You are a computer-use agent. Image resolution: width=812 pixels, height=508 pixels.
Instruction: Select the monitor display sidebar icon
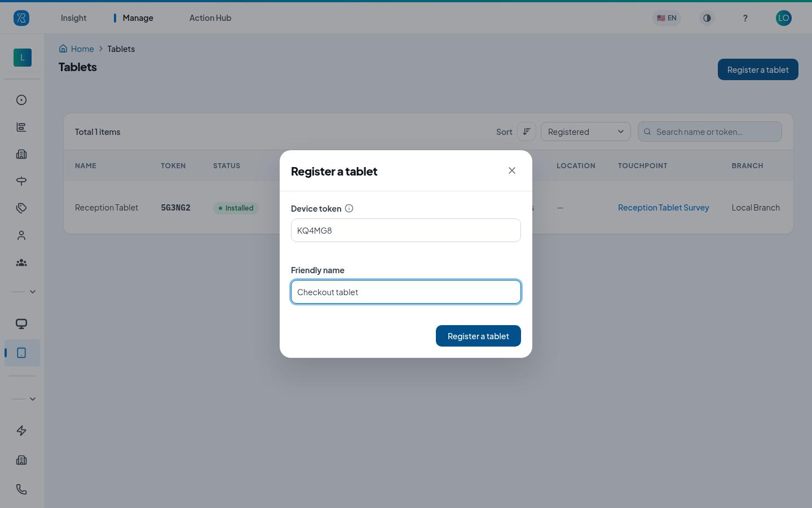click(x=21, y=323)
